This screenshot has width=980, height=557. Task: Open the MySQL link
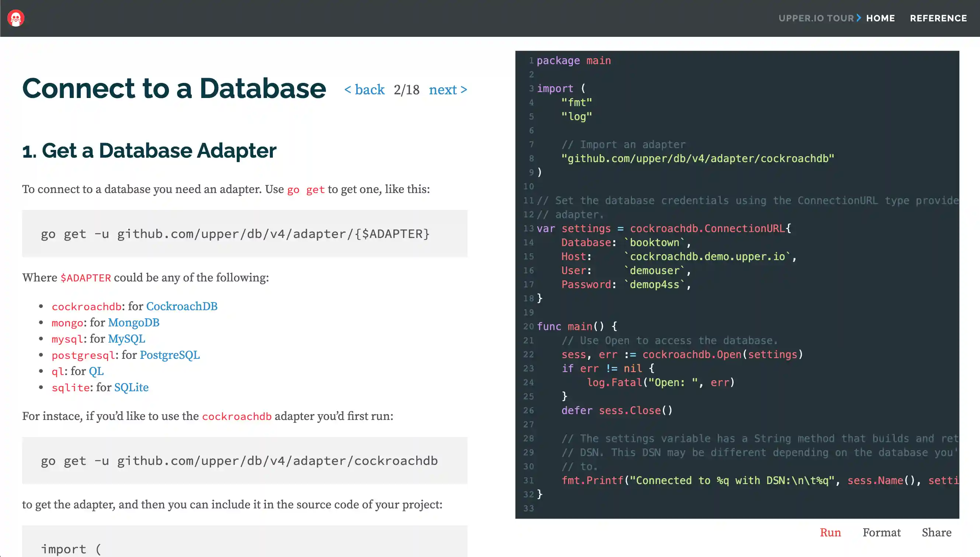click(126, 339)
